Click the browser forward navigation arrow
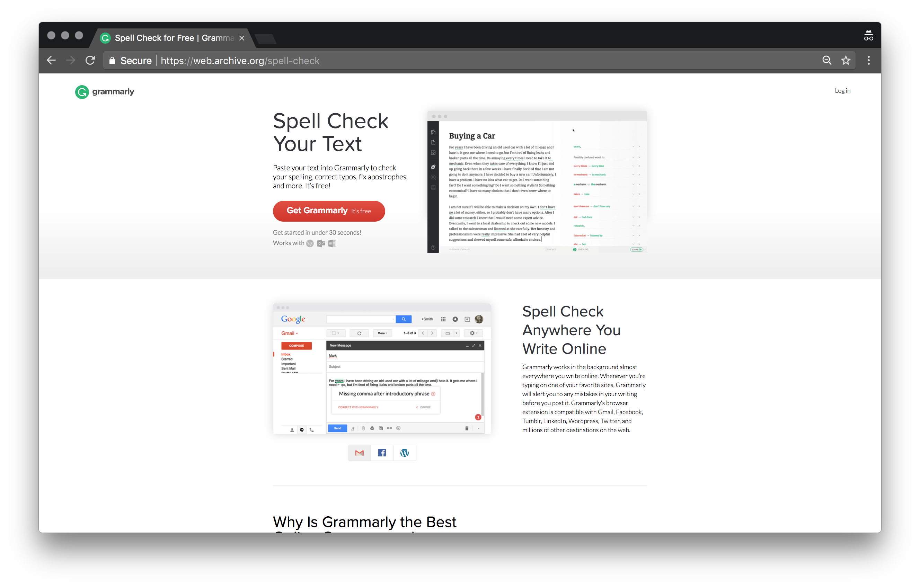This screenshot has width=920, height=588. (x=72, y=60)
